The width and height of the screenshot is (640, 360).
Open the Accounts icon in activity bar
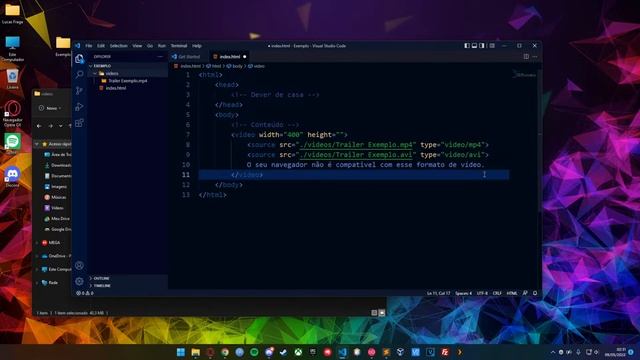80,266
